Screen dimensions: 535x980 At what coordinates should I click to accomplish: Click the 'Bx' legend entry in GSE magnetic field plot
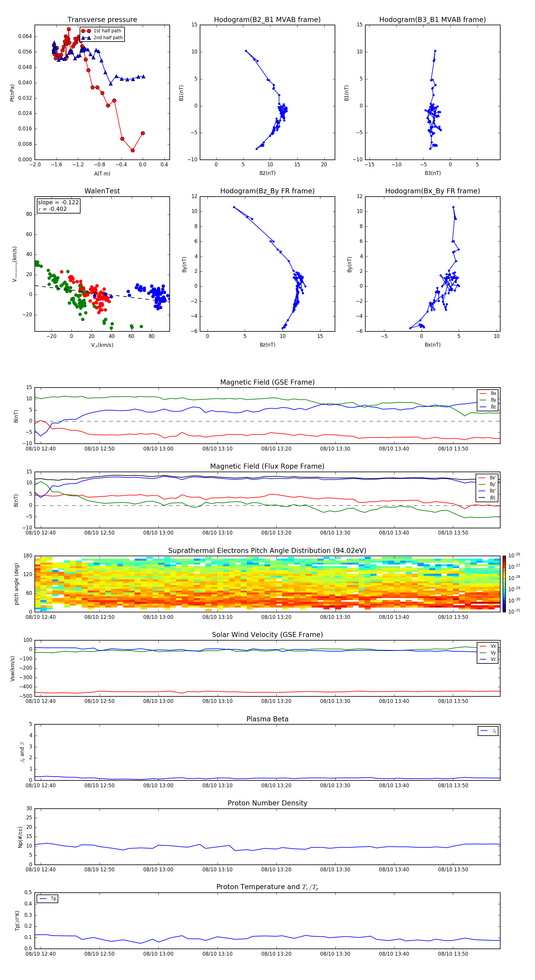click(x=488, y=393)
